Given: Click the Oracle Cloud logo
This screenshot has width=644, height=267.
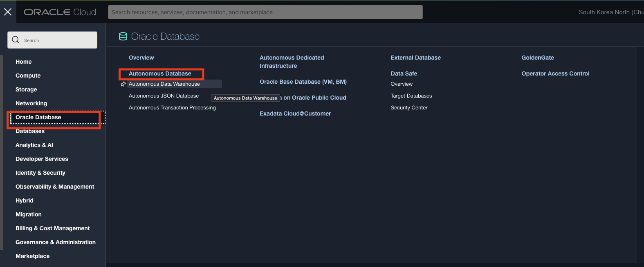Looking at the screenshot, I should point(60,12).
